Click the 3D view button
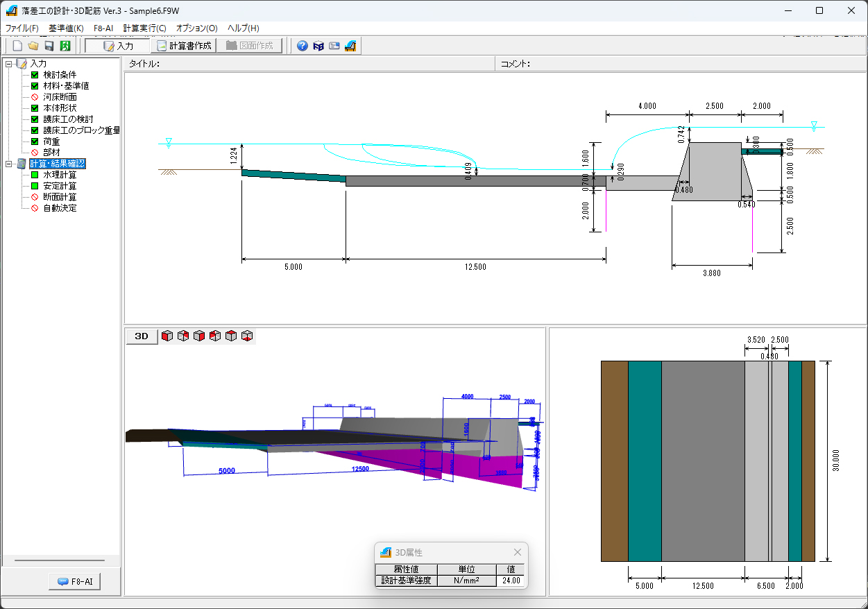Screen dimensions: 868x609 click(142, 336)
